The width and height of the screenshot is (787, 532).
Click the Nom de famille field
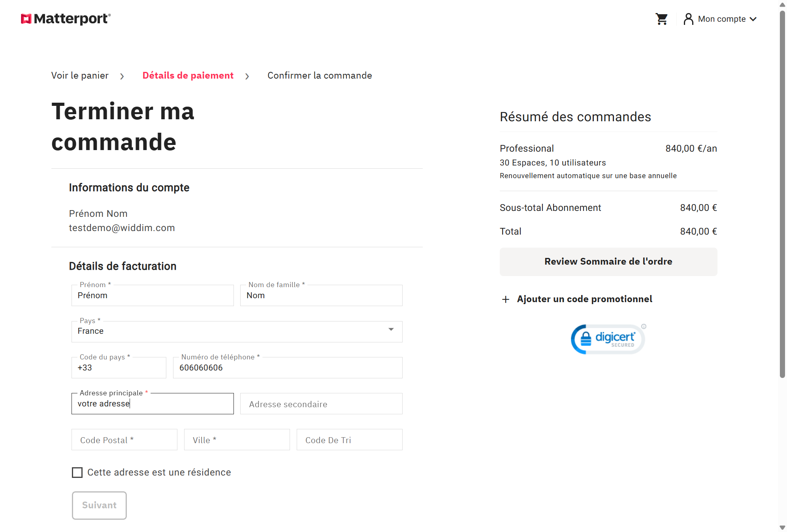coord(321,295)
